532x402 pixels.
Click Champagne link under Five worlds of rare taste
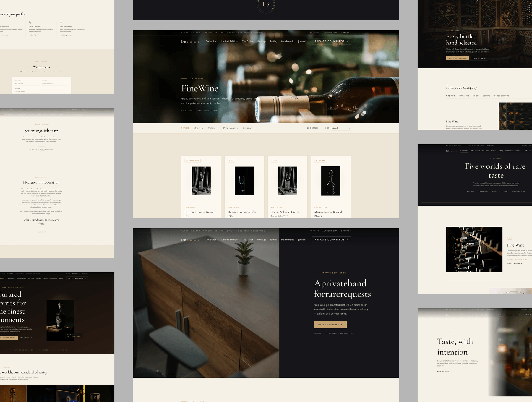(483, 192)
